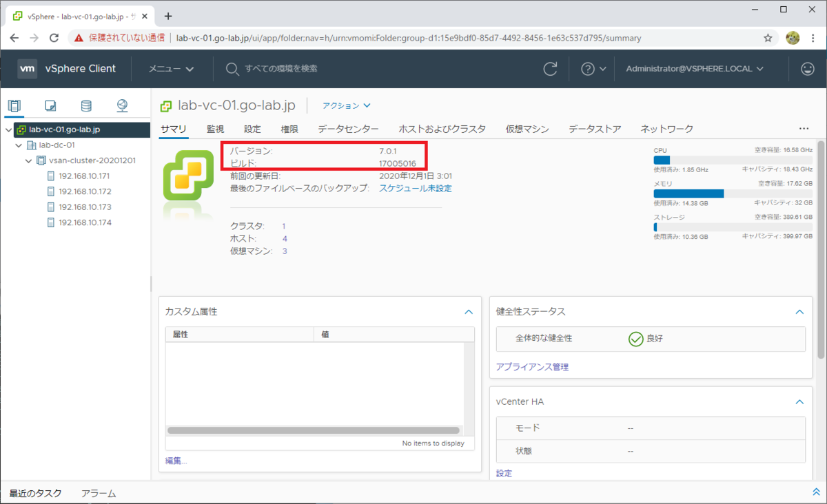Click the not-secure warning icon in address bar
Viewport: 827px width, 504px height.
click(79, 38)
